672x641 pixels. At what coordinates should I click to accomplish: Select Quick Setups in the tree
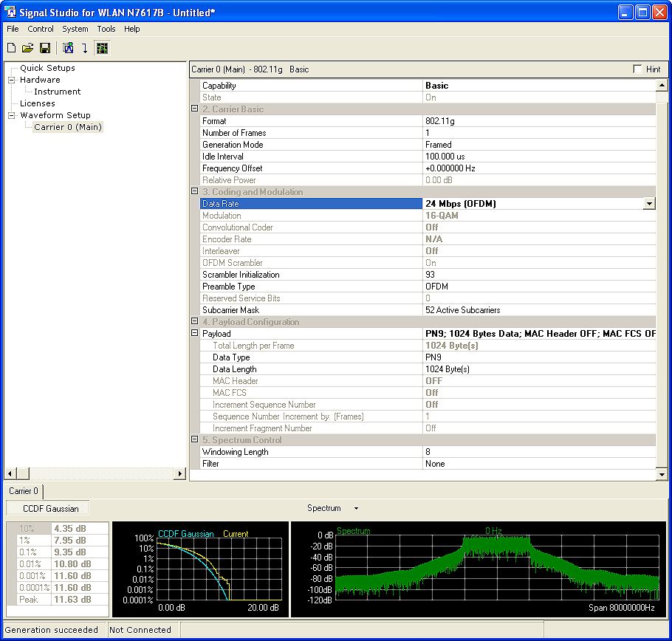[x=47, y=68]
